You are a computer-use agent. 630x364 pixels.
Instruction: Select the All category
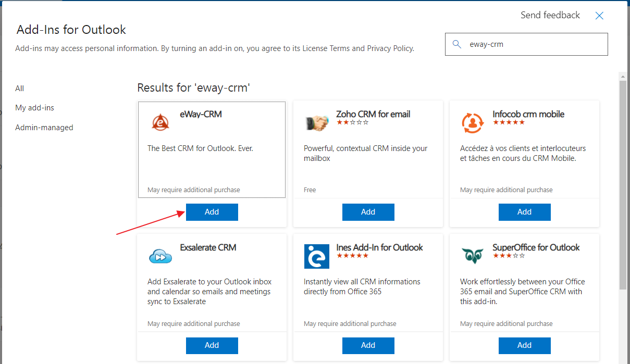click(x=20, y=89)
